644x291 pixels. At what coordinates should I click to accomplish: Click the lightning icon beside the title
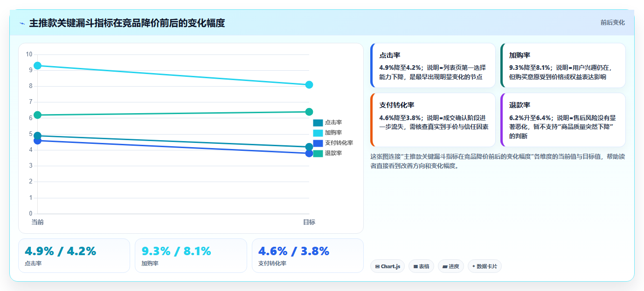click(x=22, y=23)
